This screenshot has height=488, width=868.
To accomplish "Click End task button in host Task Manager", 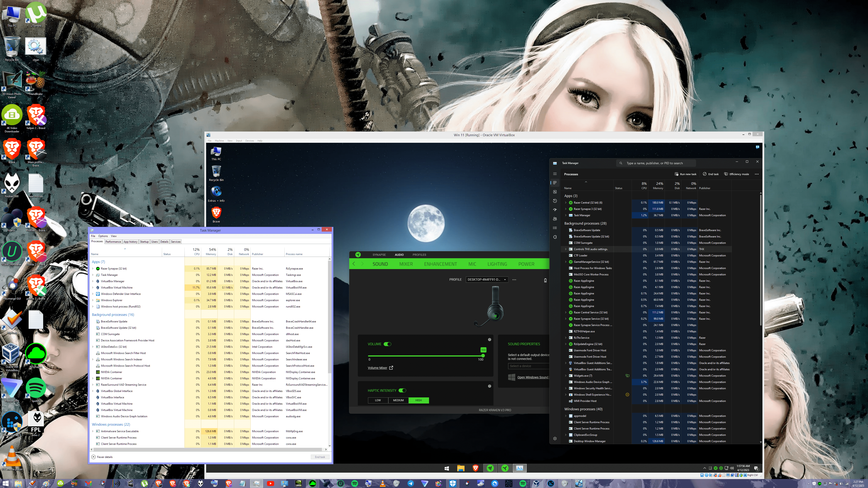I will click(x=320, y=457).
